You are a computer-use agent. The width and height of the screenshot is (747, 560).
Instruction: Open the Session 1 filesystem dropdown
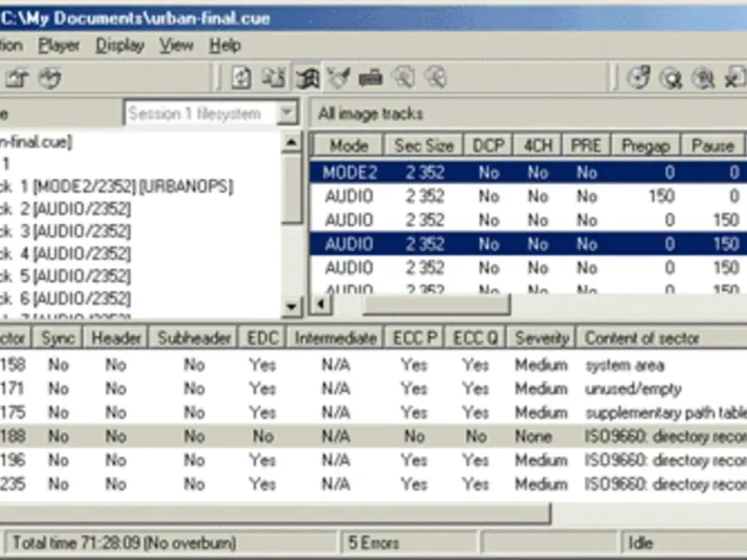click(288, 113)
